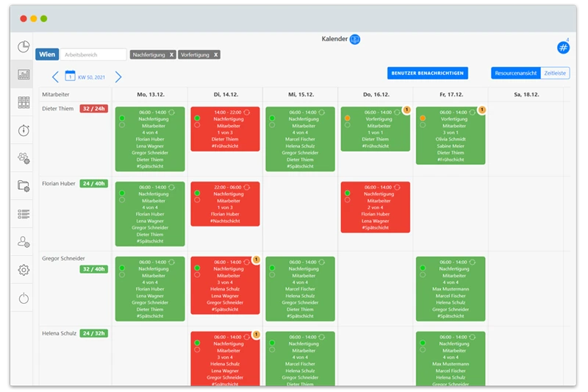Open the pie chart dashboard in sidebar

24,47
